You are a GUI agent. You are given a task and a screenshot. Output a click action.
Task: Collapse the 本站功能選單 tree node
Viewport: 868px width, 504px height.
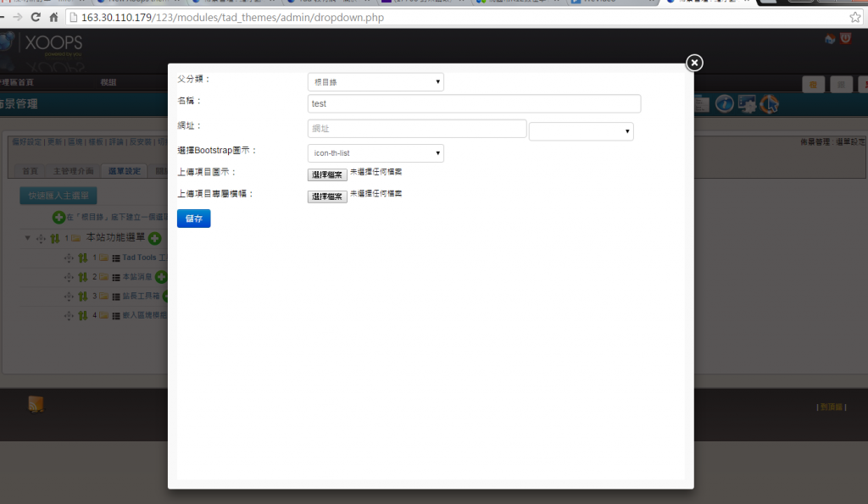27,238
